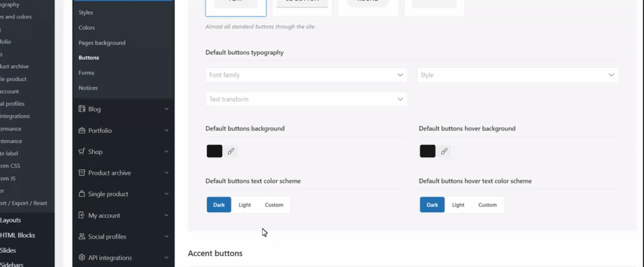
Task: Click the Single product bag icon
Action: 82,194
